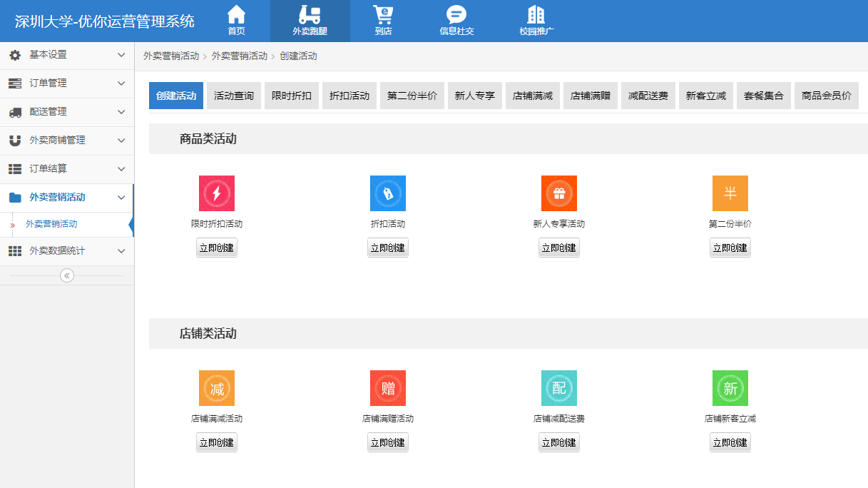Viewport: 868px width, 488px height.
Task: Click the teal 店铺减配送费 配 icon
Action: tap(559, 388)
